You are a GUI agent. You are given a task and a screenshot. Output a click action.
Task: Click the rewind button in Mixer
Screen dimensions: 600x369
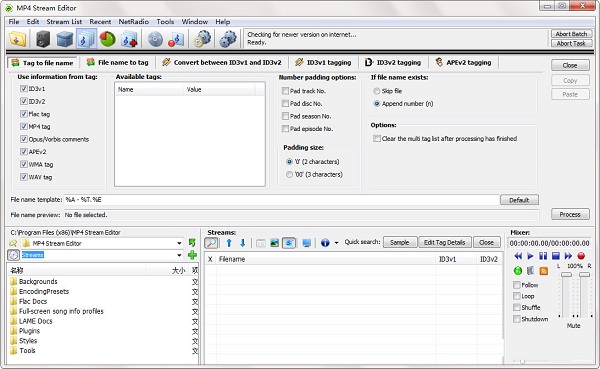[518, 256]
